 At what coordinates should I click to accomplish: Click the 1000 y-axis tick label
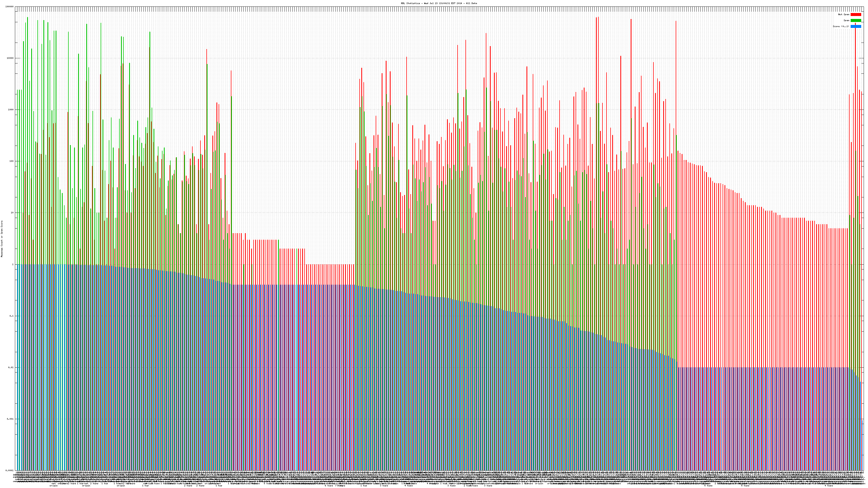[11, 110]
